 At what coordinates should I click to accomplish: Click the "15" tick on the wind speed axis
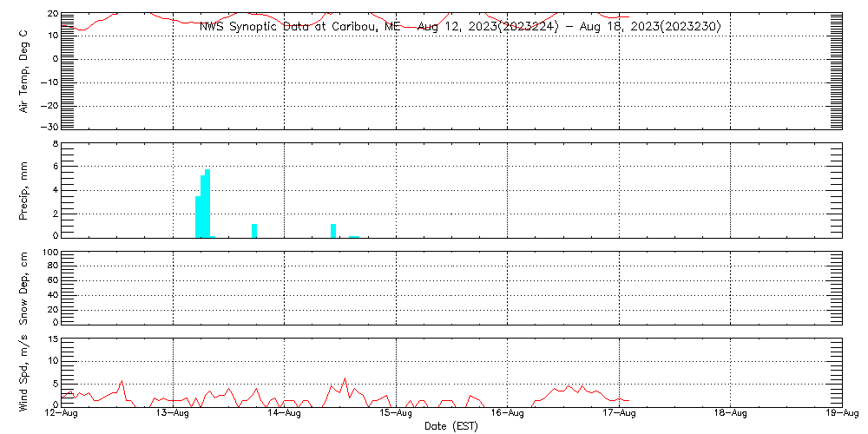(52, 339)
